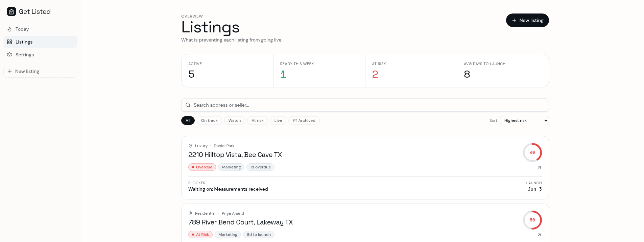Screen dimensions: 644x242
Task: Click the Listings grid icon
Action: pyautogui.click(x=9, y=42)
